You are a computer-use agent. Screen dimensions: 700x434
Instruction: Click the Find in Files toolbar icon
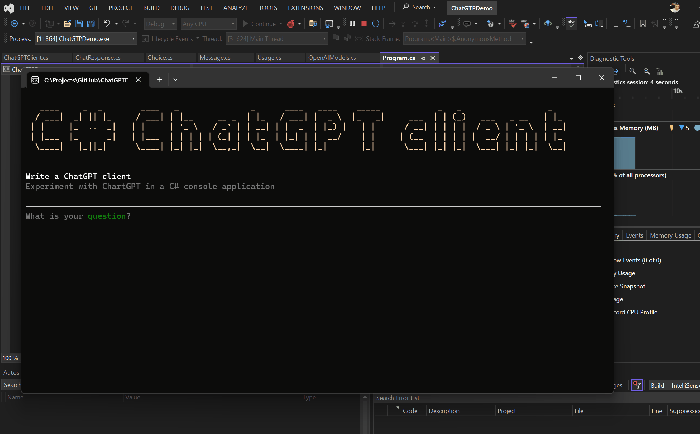pos(313,24)
